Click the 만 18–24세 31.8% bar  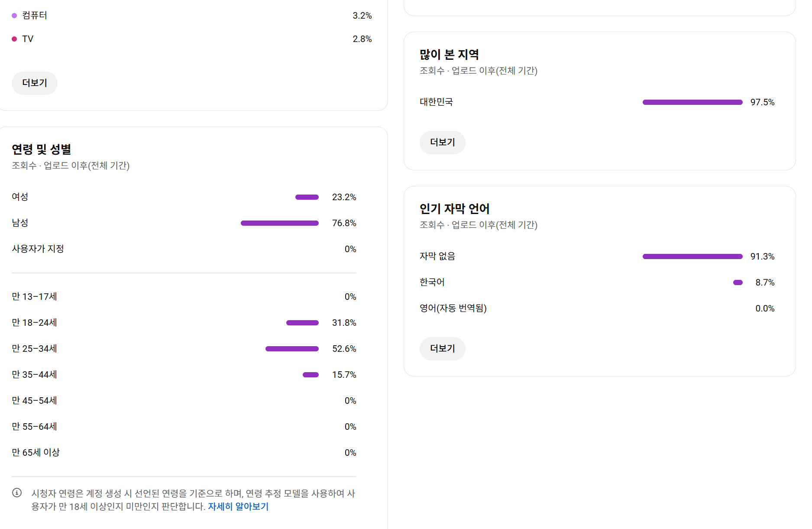pos(302,323)
